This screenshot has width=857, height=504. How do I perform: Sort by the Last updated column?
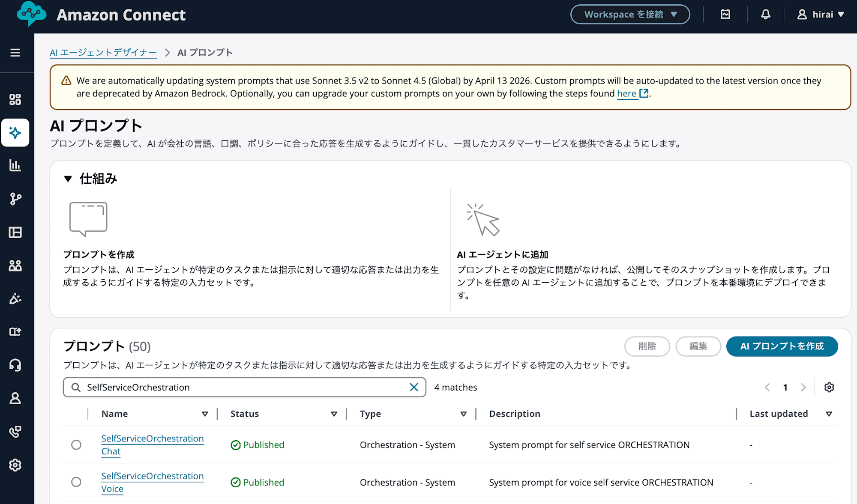(829, 414)
